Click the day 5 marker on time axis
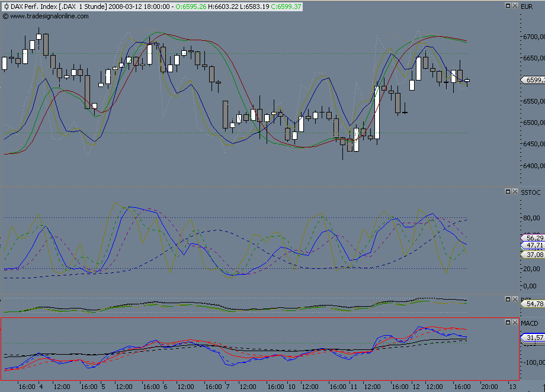This screenshot has width=545, height=392. point(103,387)
